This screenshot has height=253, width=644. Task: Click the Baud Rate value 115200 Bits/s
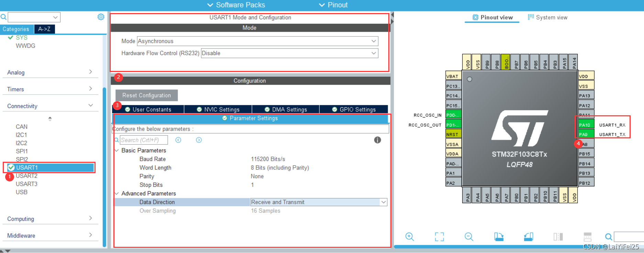pyautogui.click(x=268, y=159)
